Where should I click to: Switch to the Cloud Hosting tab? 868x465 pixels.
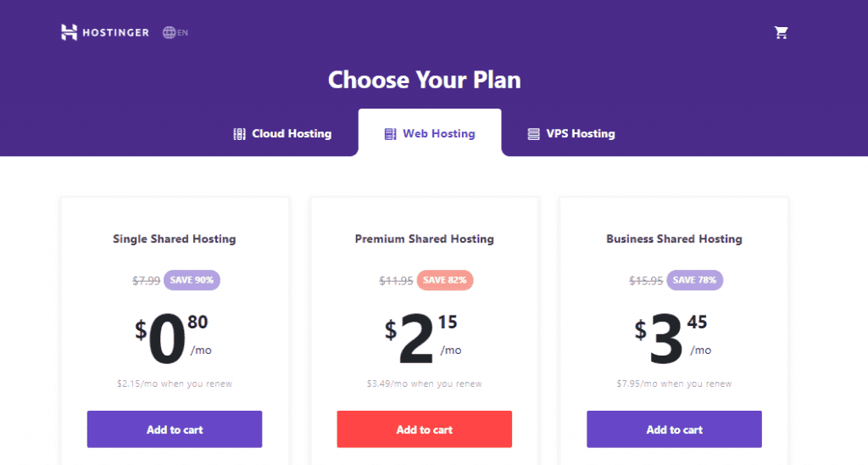click(x=282, y=133)
